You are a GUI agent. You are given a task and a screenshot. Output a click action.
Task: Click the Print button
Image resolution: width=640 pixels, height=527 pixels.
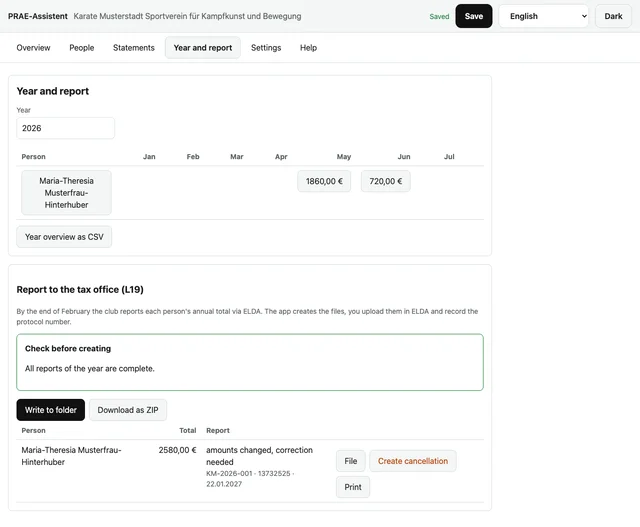(x=353, y=487)
